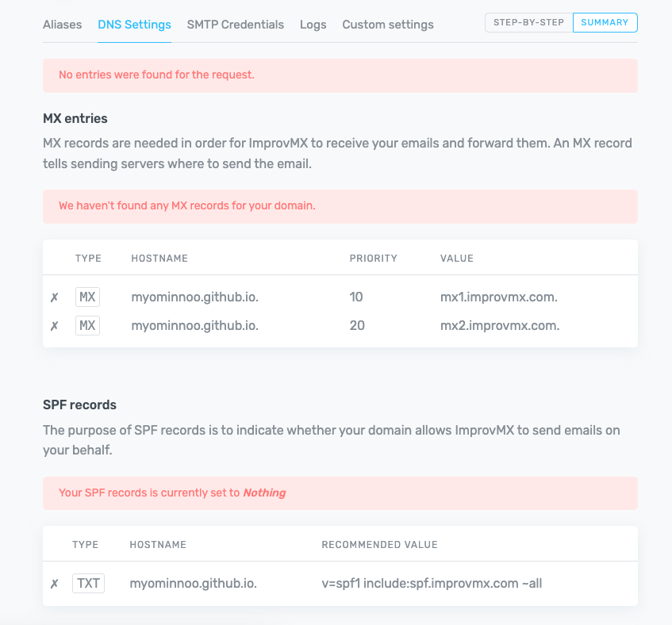Click the mx1.improvmx.com. value
Image resolution: width=672 pixels, height=625 pixels.
click(499, 297)
